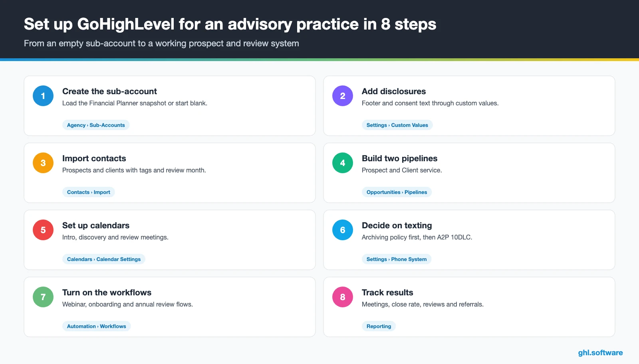Open the Opportunities › Pipelines chip
639x364 pixels.
[x=397, y=192]
